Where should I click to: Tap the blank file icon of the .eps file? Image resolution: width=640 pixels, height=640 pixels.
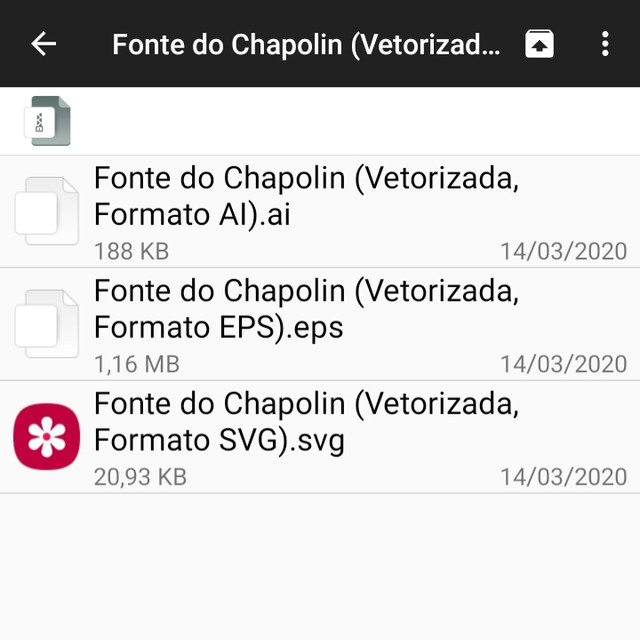coord(46,324)
